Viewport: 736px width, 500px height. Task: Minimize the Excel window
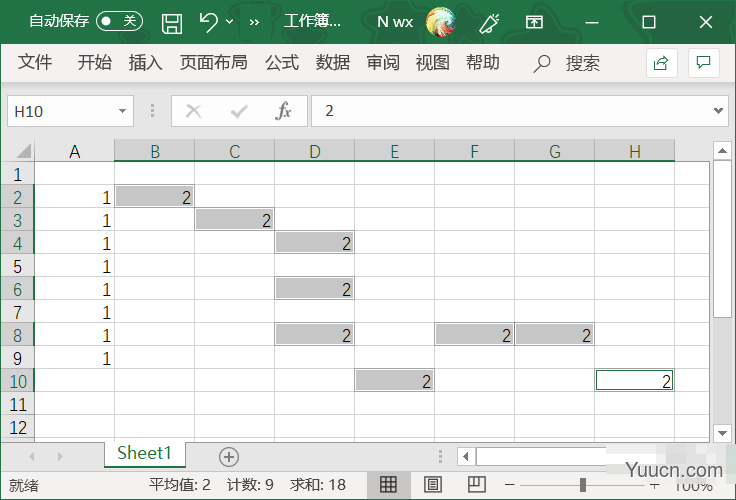[x=592, y=22]
